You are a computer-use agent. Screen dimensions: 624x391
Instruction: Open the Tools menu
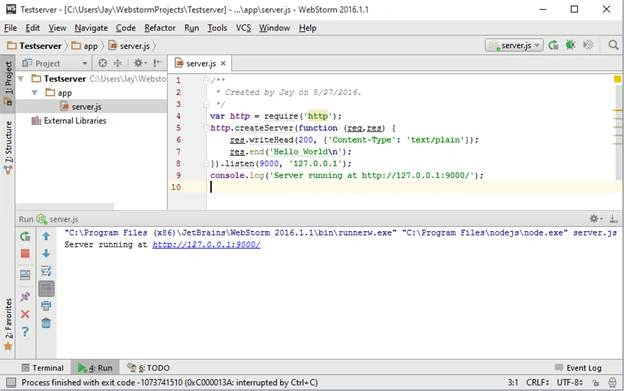coord(217,28)
